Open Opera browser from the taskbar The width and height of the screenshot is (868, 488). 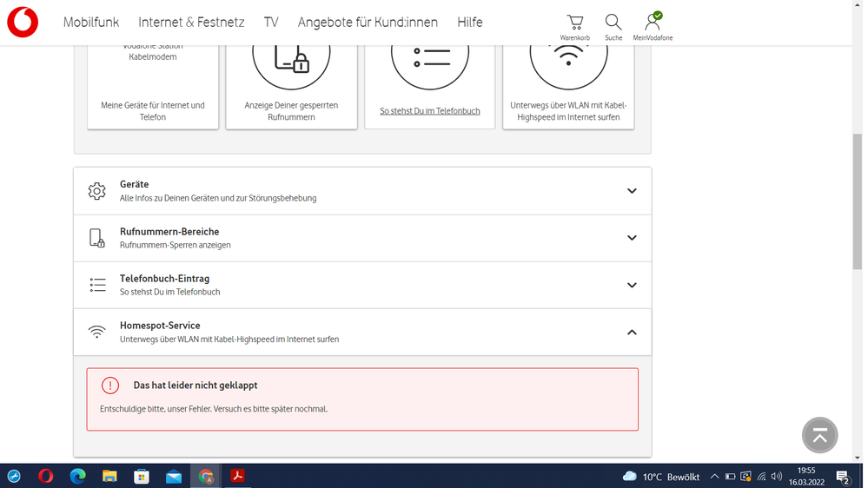pyautogui.click(x=46, y=476)
